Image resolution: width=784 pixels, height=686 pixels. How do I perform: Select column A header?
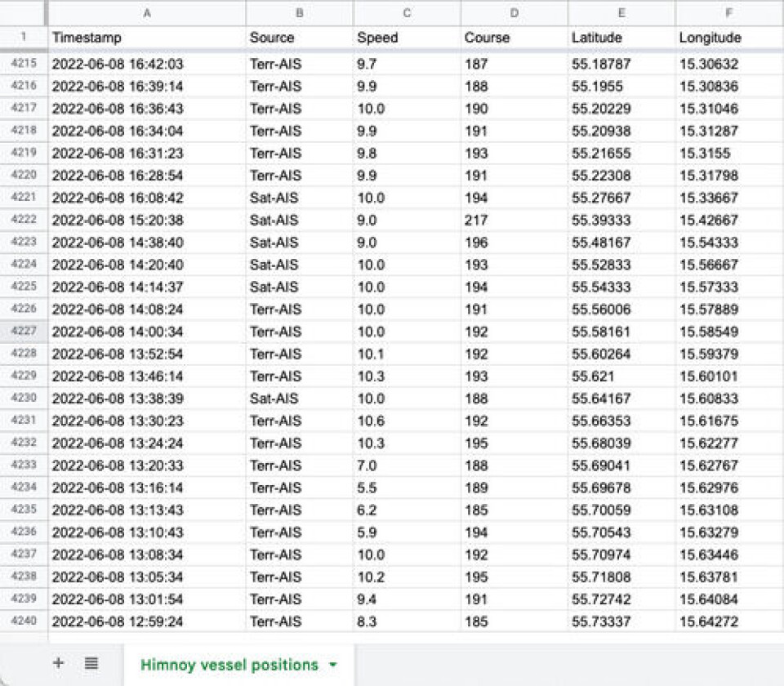(147, 13)
